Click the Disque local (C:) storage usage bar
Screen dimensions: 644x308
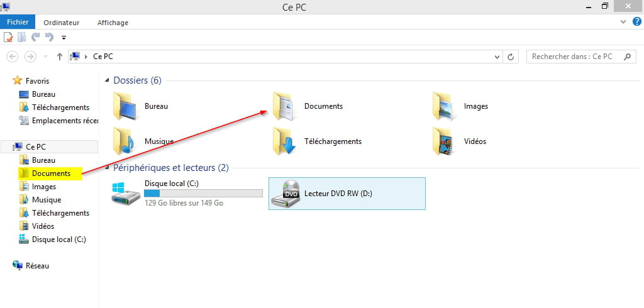click(x=203, y=194)
